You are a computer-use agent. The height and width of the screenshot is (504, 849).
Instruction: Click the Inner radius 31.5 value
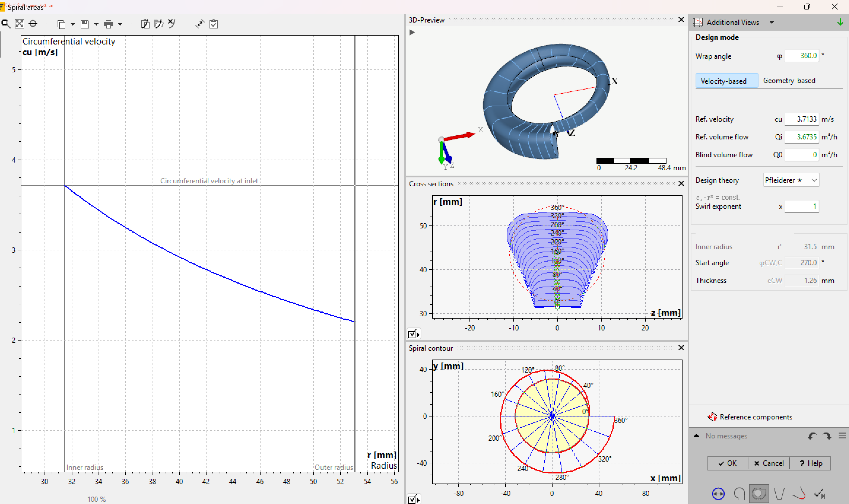pyautogui.click(x=810, y=247)
